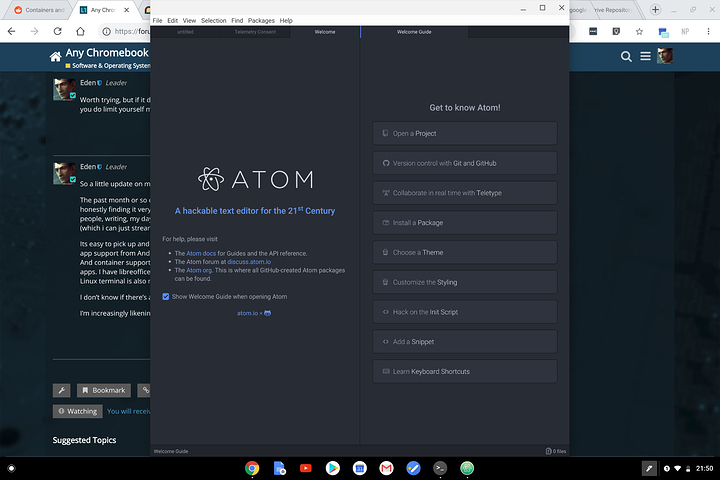This screenshot has width=720, height=480.
Task: Launch YouTube from the shelf
Action: click(306, 467)
